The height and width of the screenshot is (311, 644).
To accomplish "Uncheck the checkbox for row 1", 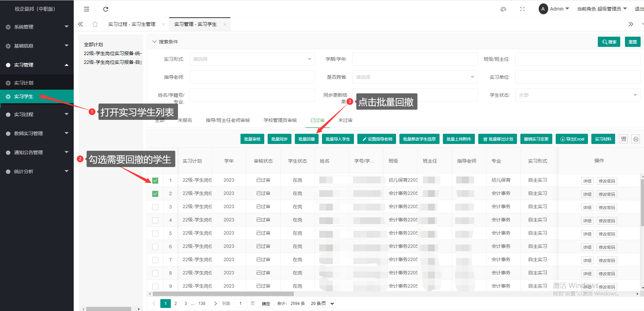I will tap(155, 181).
